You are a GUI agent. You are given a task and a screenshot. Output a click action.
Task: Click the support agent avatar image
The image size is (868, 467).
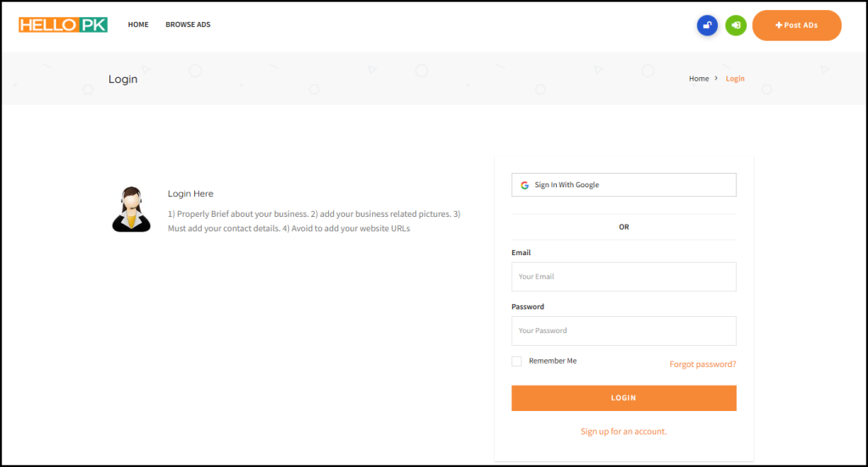[x=131, y=209]
